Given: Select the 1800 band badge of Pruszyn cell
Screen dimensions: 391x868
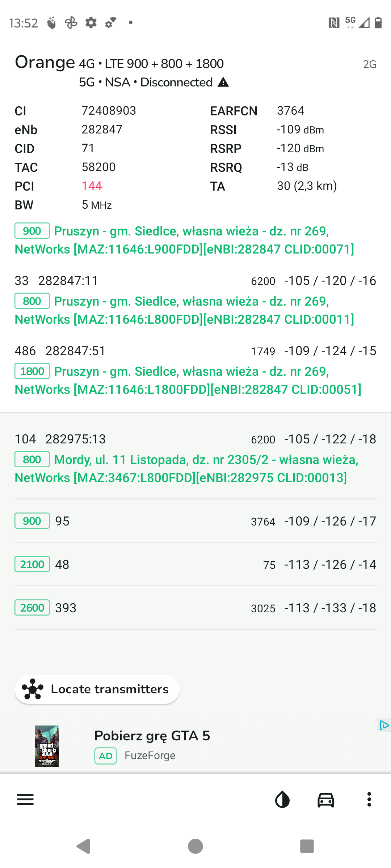Looking at the screenshot, I should point(32,371).
